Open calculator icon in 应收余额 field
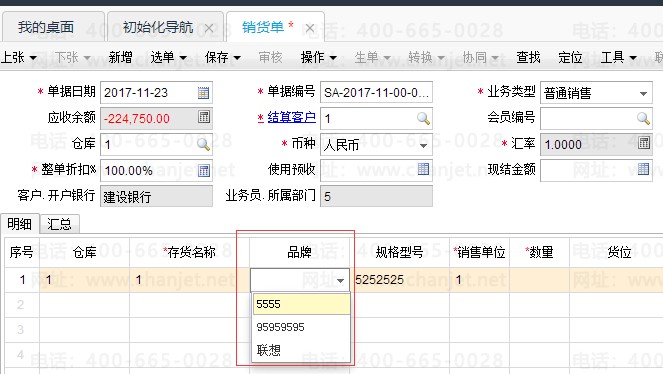663x374 pixels. coord(204,117)
